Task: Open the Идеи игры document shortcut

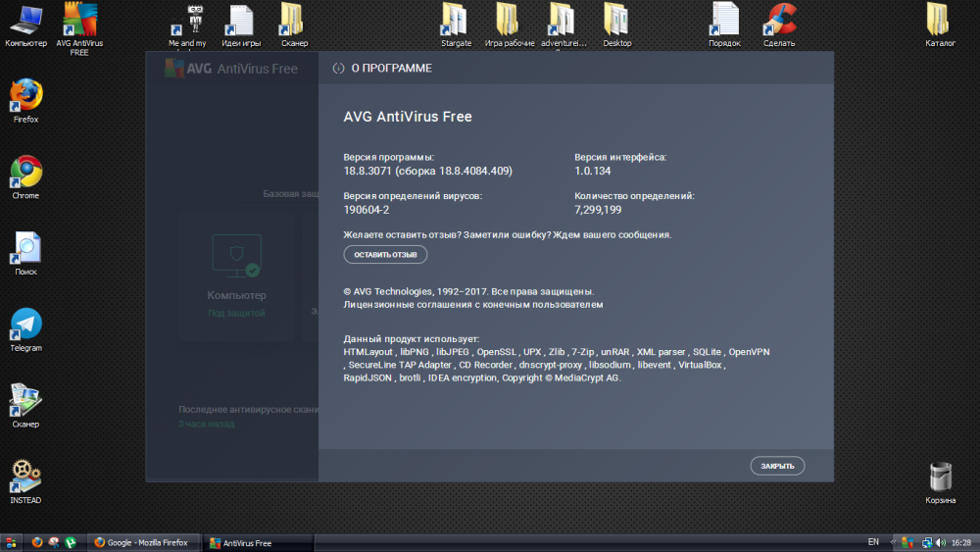Action: [x=241, y=25]
